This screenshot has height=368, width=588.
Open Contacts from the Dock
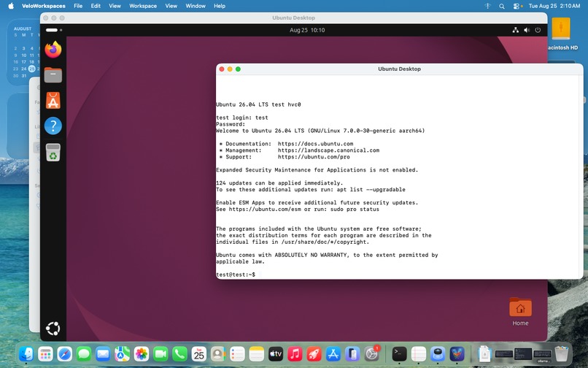pos(218,353)
